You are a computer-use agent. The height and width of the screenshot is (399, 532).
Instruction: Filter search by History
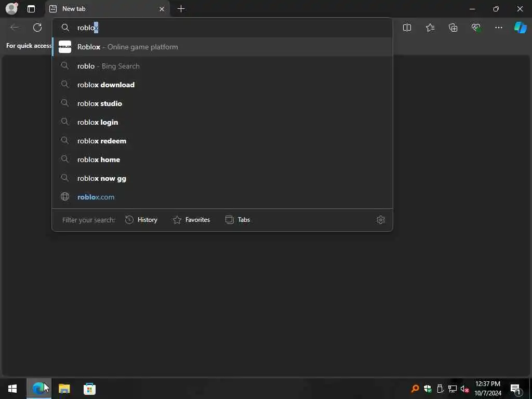point(141,220)
